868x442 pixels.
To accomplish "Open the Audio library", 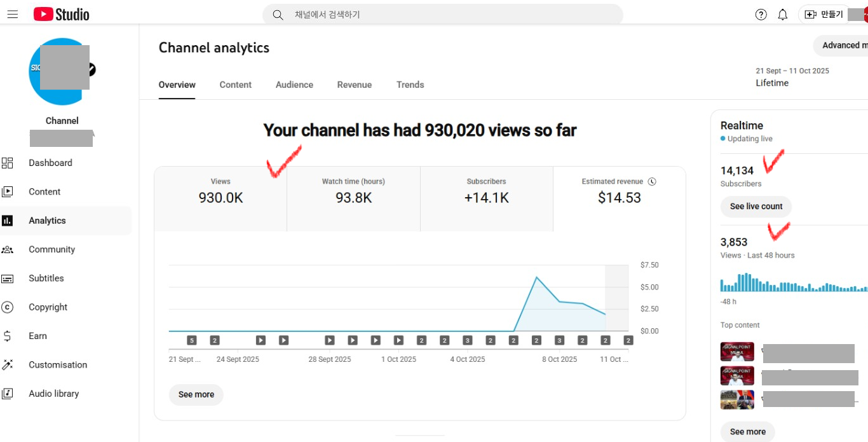I will pyautogui.click(x=53, y=394).
